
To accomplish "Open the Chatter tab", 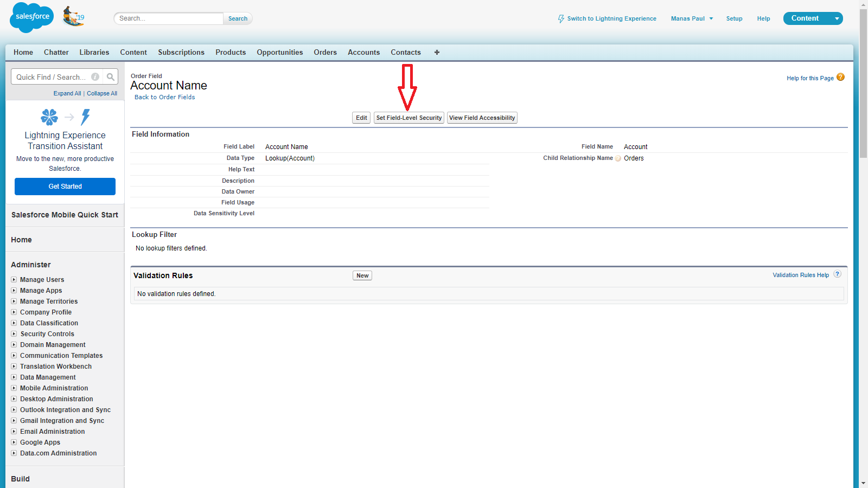I will (56, 53).
